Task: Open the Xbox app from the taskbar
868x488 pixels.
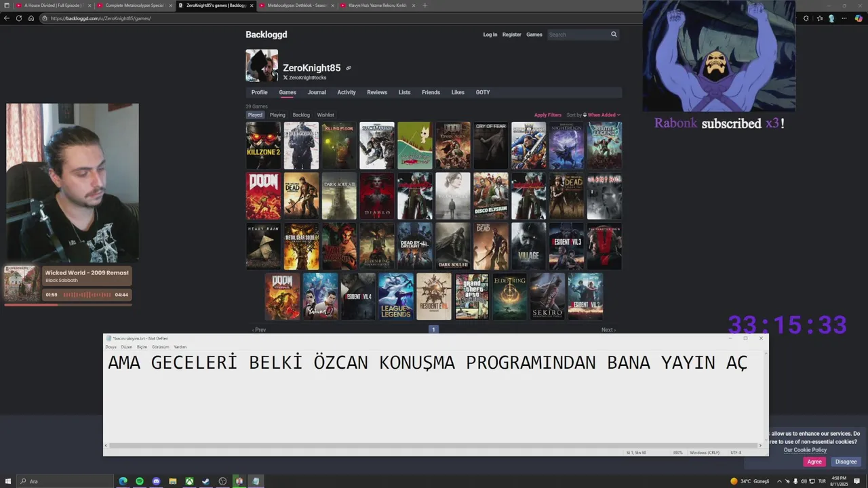Action: coord(189,481)
